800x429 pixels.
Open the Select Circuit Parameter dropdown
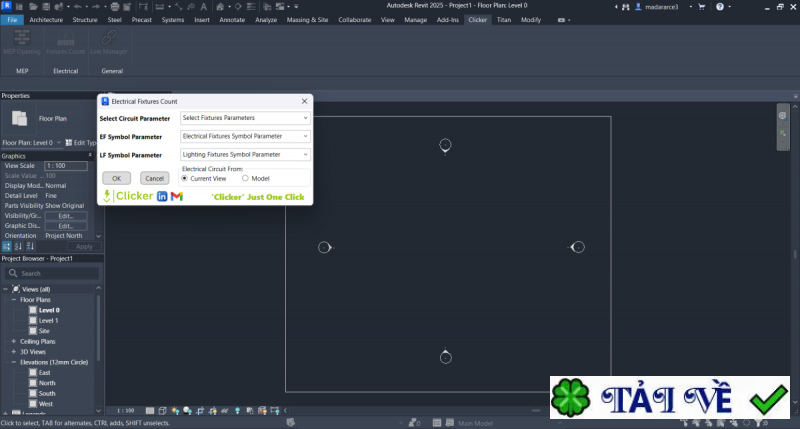pos(245,118)
